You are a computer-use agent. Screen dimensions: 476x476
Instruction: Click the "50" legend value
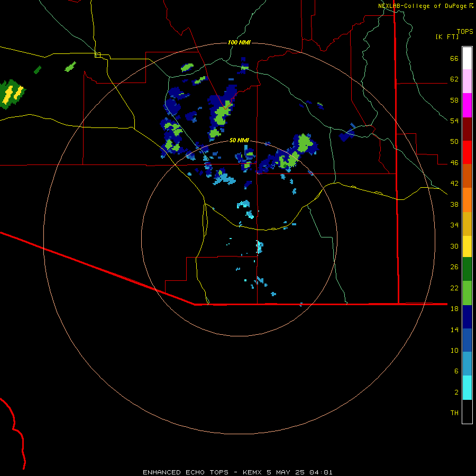pyautogui.click(x=454, y=142)
